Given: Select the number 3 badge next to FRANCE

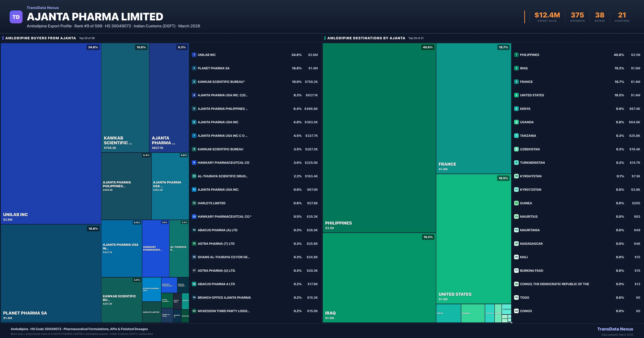Looking at the screenshot, I should (x=517, y=82).
